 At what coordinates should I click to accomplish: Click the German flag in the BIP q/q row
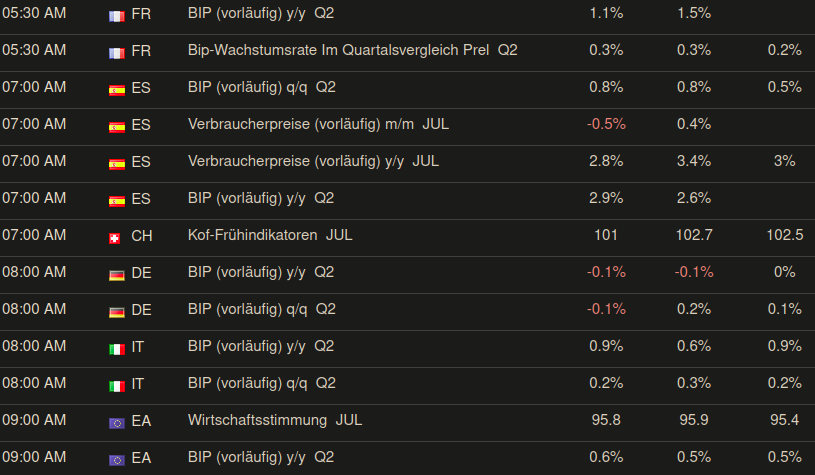(117, 311)
